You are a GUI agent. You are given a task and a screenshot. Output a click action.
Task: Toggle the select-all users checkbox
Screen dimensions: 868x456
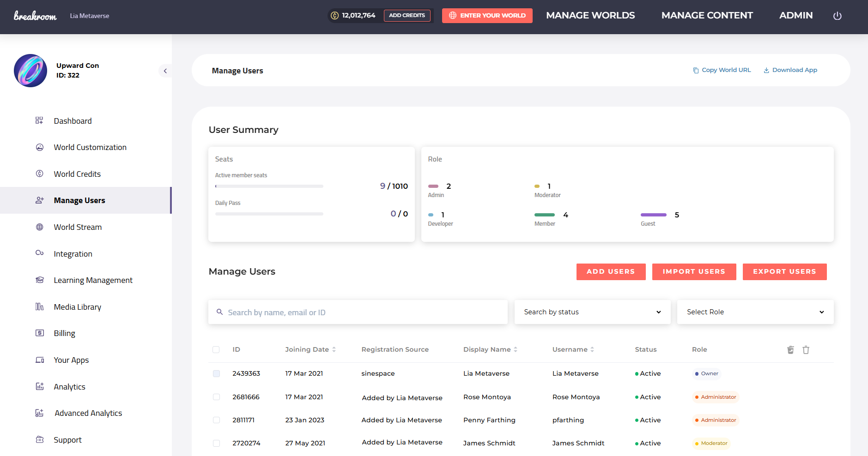pyautogui.click(x=216, y=349)
